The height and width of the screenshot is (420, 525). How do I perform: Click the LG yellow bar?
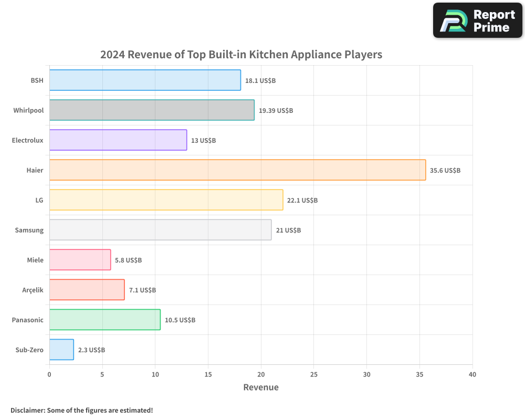[166, 200]
